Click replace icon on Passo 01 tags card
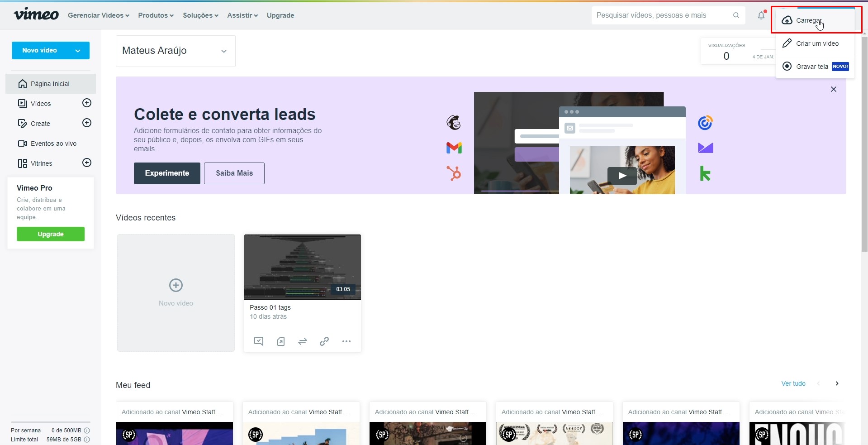The height and width of the screenshot is (445, 868). point(303,341)
